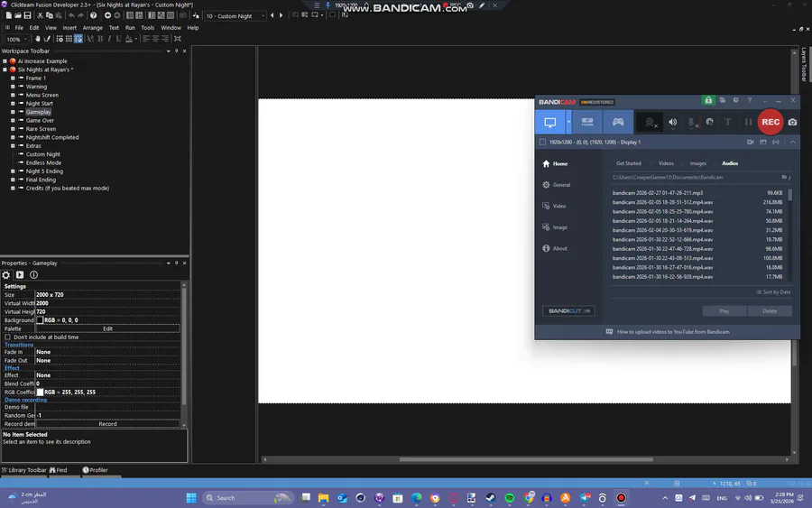Click the properties Settings gear tab icon
Viewport: 812px width, 508px height.
(6, 275)
